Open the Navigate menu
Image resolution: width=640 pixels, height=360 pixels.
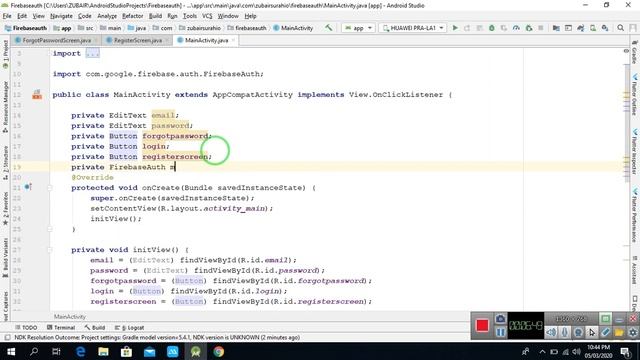[x=61, y=16]
